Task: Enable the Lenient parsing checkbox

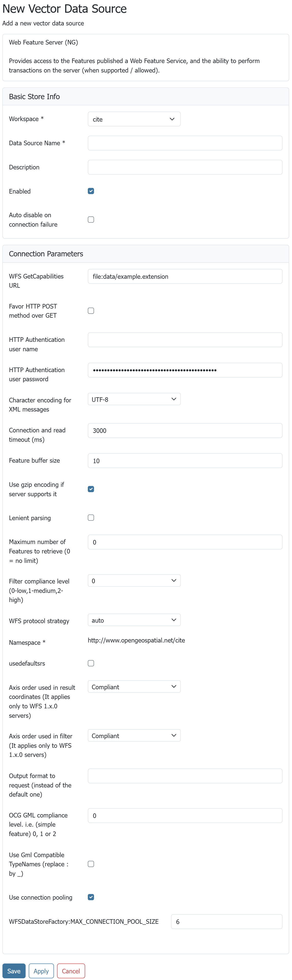Action: click(x=91, y=518)
